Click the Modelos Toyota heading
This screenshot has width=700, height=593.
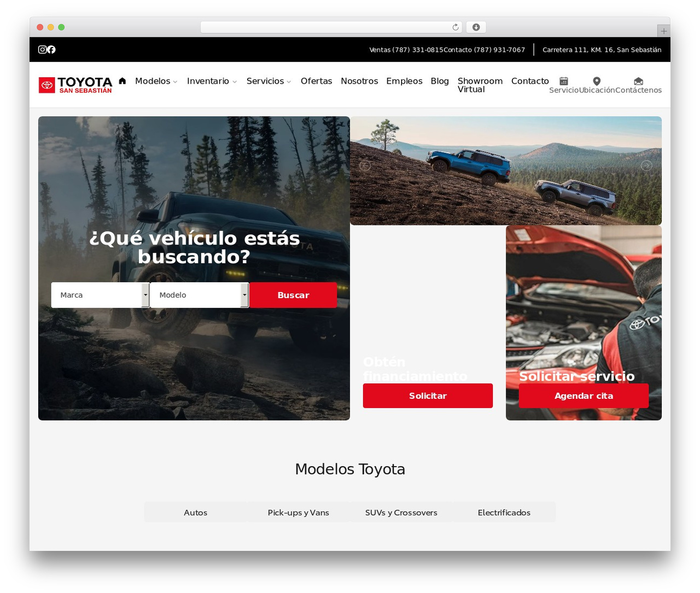click(x=350, y=469)
